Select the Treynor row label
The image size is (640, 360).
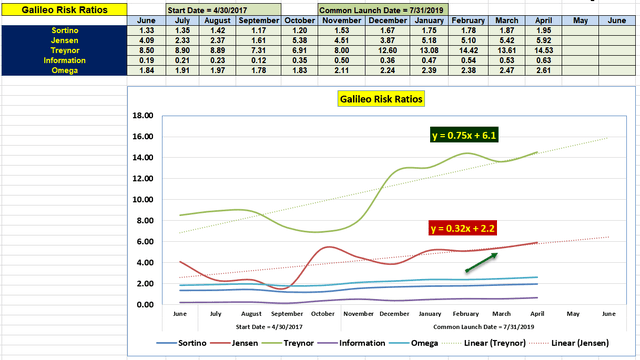point(64,50)
